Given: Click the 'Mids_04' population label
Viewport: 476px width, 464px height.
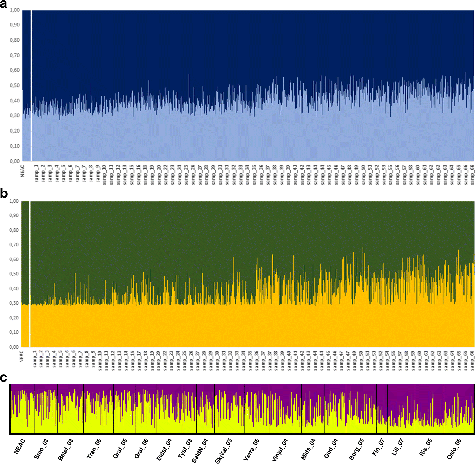Looking at the screenshot, I should click(x=308, y=449).
